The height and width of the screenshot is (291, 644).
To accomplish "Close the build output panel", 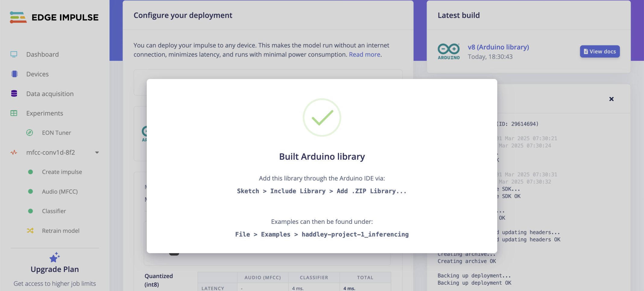I will pyautogui.click(x=611, y=99).
